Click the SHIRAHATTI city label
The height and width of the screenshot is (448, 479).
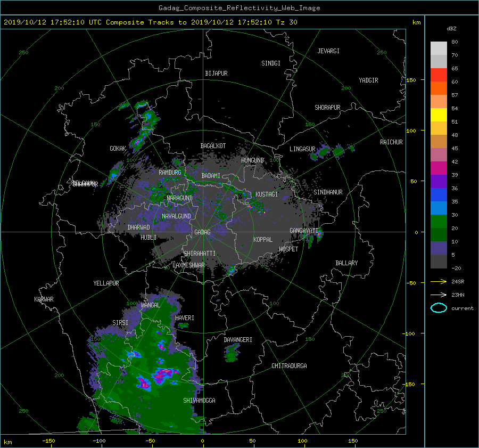pyautogui.click(x=200, y=254)
